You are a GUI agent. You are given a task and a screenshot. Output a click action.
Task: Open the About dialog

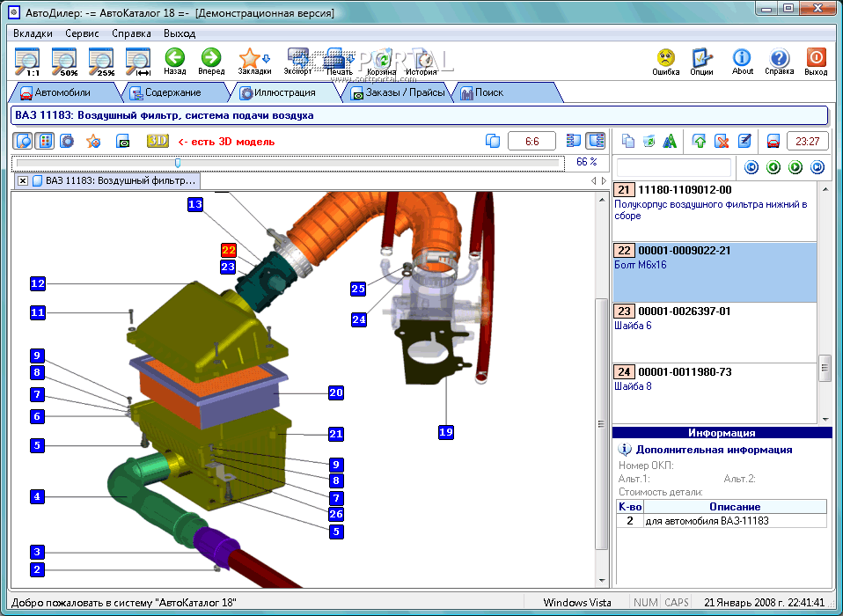[742, 62]
